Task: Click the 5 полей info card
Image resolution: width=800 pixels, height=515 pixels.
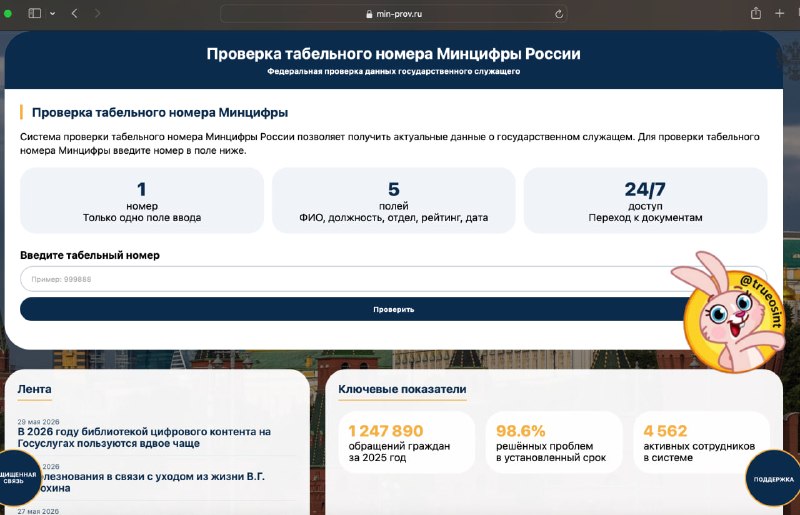Action: tap(393, 201)
